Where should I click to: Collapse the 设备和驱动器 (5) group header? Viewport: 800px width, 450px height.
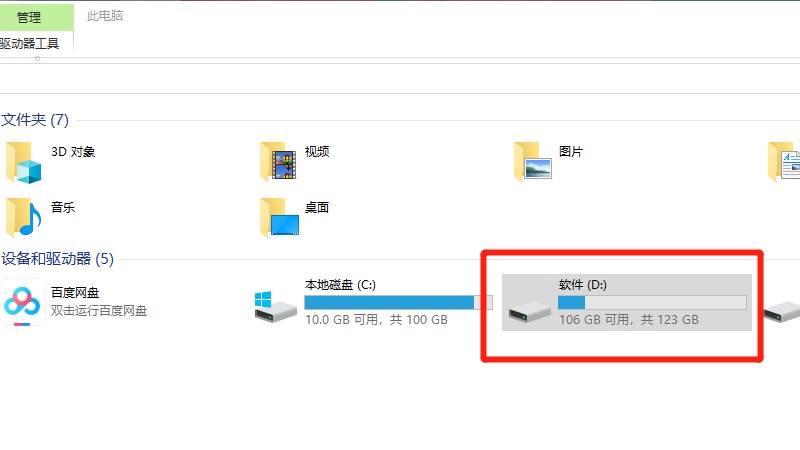click(x=57, y=259)
